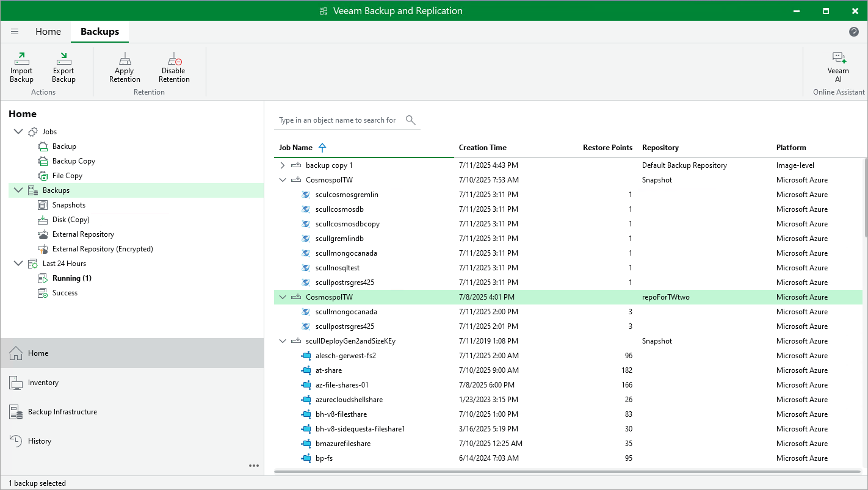Select the Running (1) tree item
The image size is (868, 490).
tap(72, 278)
